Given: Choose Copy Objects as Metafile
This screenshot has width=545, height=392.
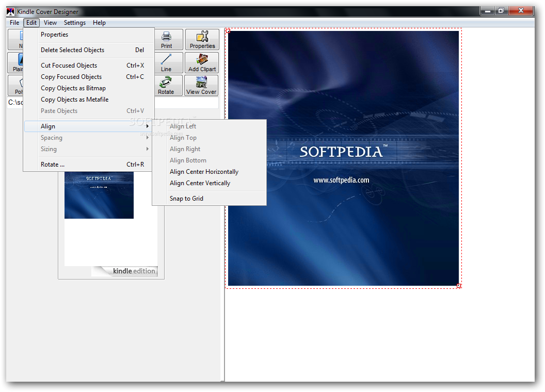Looking at the screenshot, I should [89, 100].
